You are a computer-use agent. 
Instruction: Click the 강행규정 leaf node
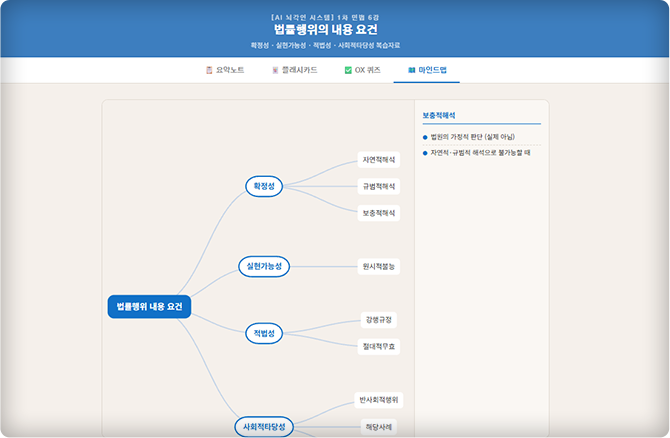[379, 320]
